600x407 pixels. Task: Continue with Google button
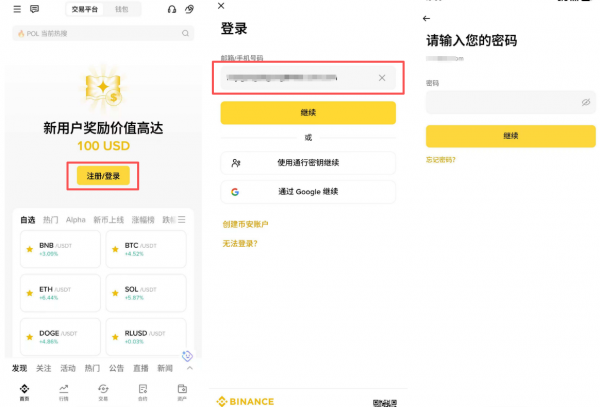tap(308, 192)
